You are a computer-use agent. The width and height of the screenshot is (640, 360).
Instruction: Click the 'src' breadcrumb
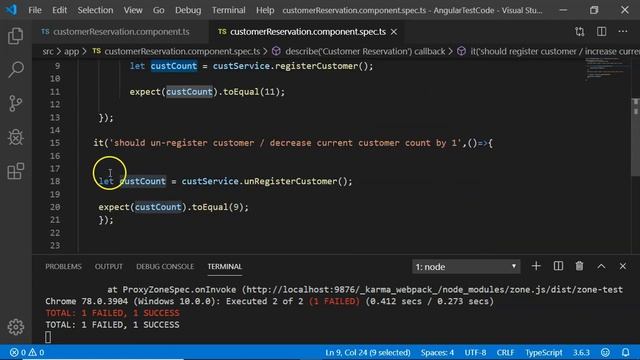click(48, 51)
